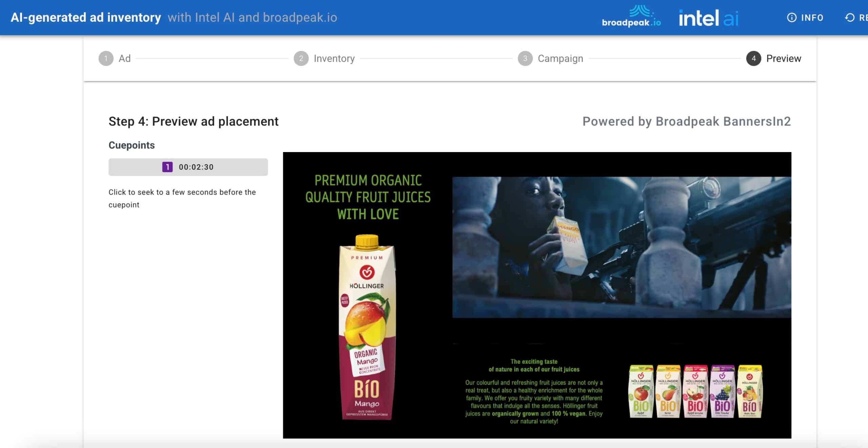Click the step 4 number circle
The height and width of the screenshot is (448, 868).
coord(753,58)
